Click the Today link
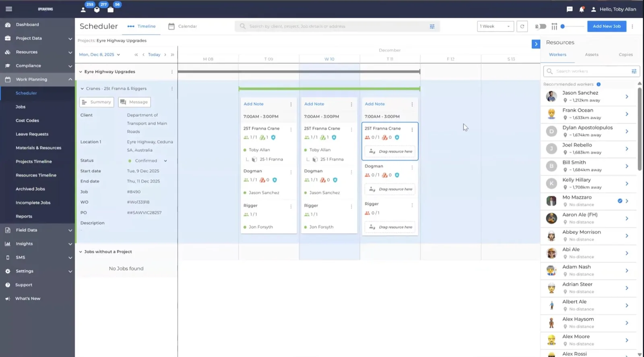This screenshot has height=357, width=644. pyautogui.click(x=154, y=54)
